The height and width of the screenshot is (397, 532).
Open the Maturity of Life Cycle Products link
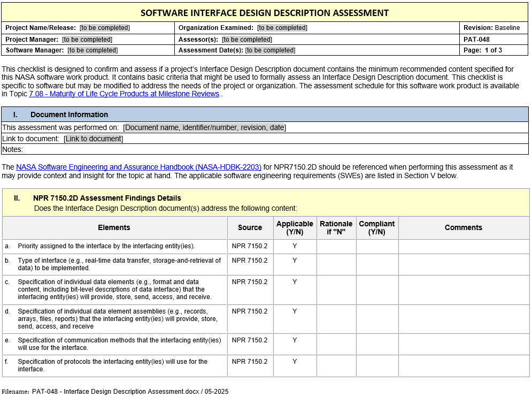pos(124,94)
